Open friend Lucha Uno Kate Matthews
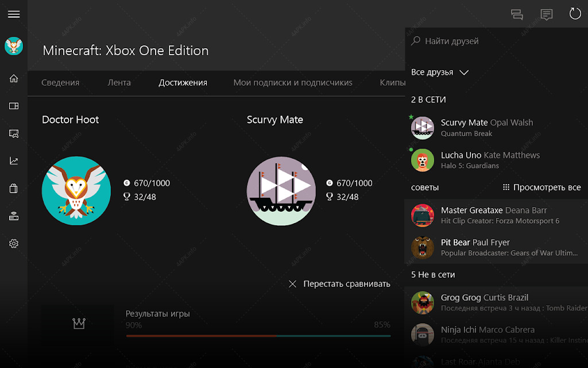The image size is (588, 368). (497, 160)
